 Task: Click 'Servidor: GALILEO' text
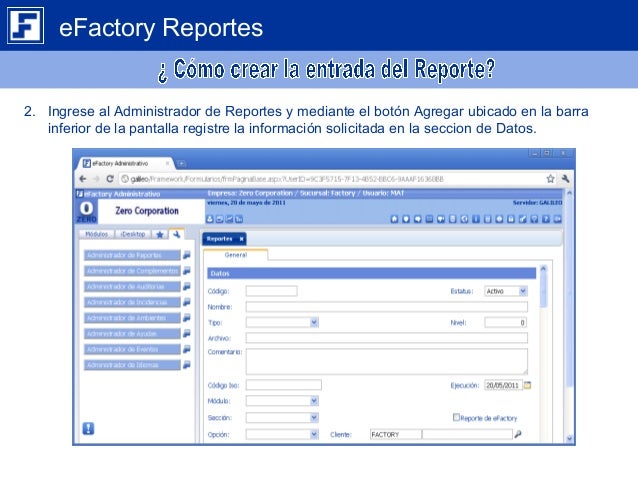tap(537, 202)
